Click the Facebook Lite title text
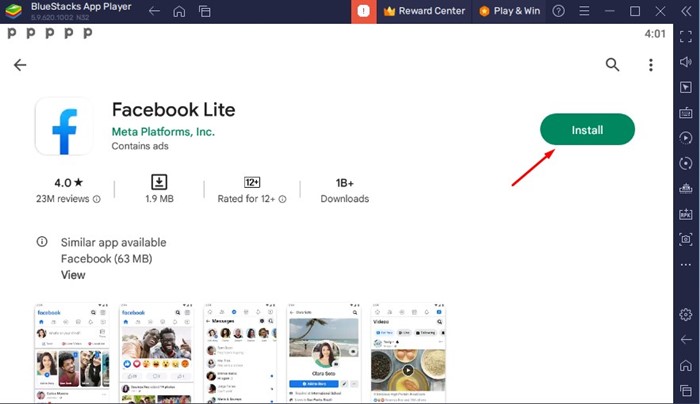Viewport: 700px width, 404px height. (173, 110)
